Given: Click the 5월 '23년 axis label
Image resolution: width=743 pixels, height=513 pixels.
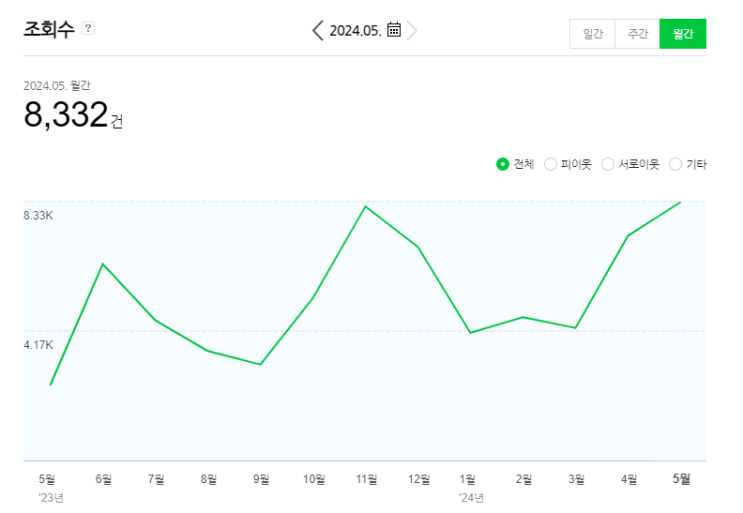Looking at the screenshot, I should point(50,488).
